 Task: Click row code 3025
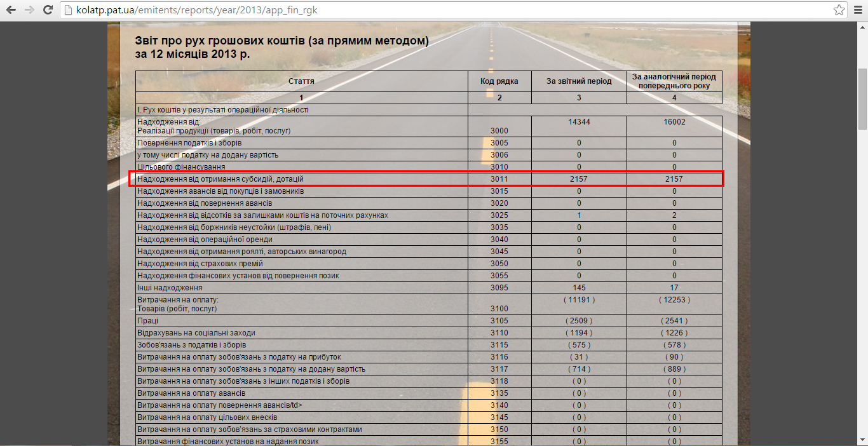tap(499, 215)
